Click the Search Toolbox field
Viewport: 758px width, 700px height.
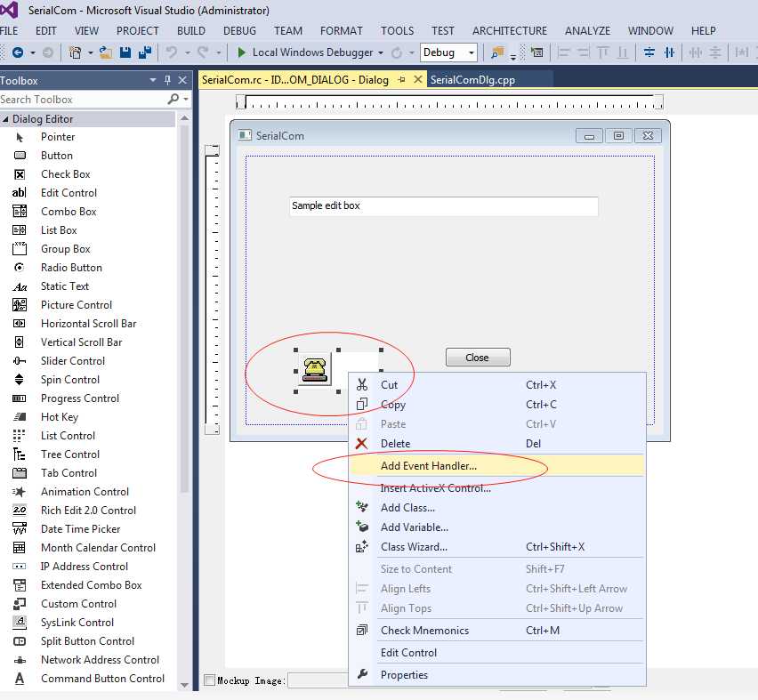pos(83,99)
